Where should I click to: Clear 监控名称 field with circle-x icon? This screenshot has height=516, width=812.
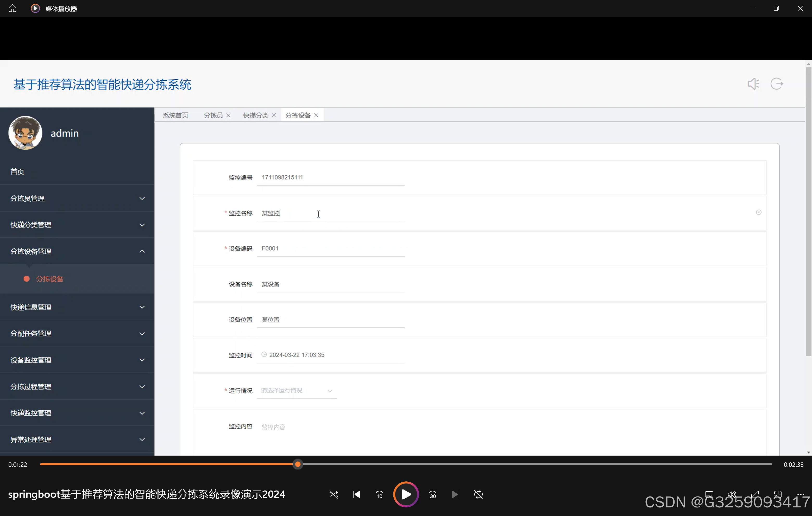pyautogui.click(x=759, y=212)
